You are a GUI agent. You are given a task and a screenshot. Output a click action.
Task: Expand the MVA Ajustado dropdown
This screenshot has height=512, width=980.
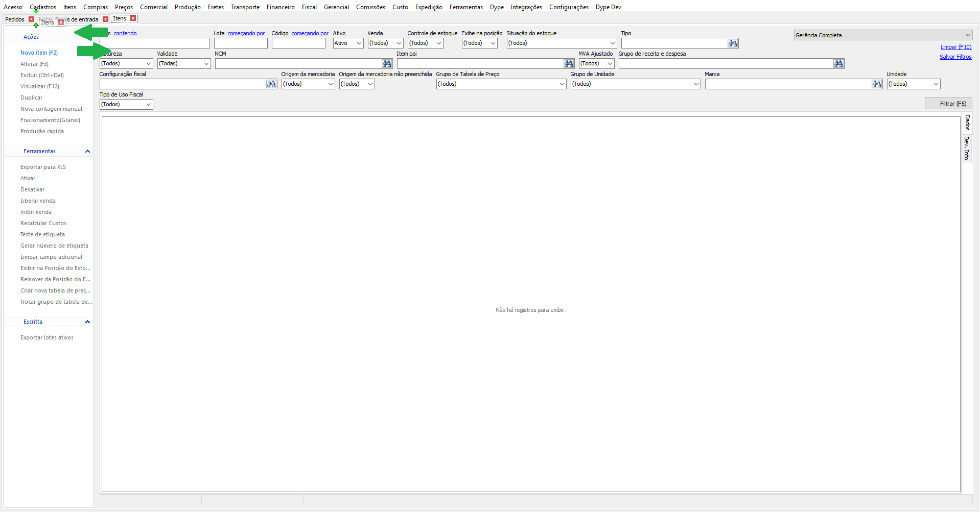click(x=597, y=64)
